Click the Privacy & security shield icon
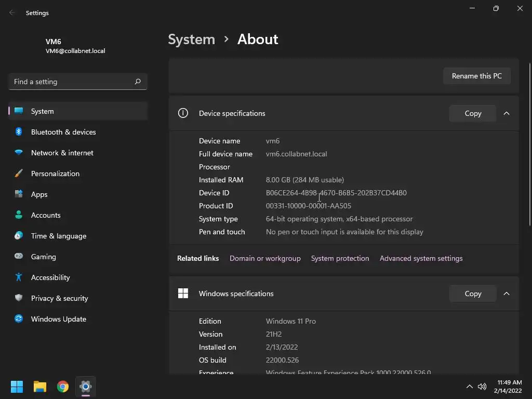This screenshot has height=399, width=532. click(19, 298)
